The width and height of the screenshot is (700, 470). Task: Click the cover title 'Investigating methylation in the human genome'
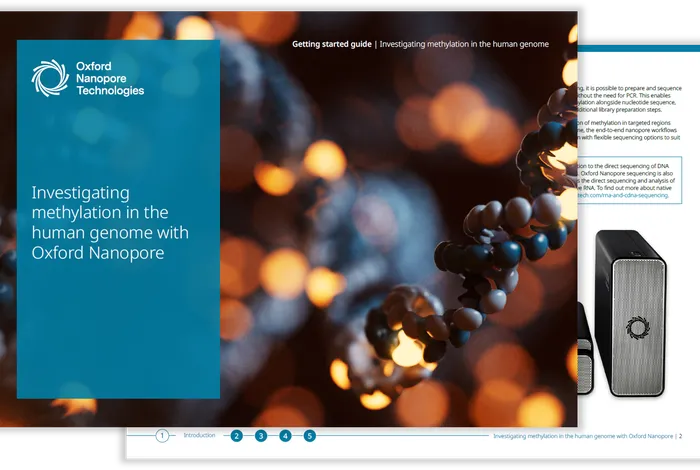coord(110,222)
